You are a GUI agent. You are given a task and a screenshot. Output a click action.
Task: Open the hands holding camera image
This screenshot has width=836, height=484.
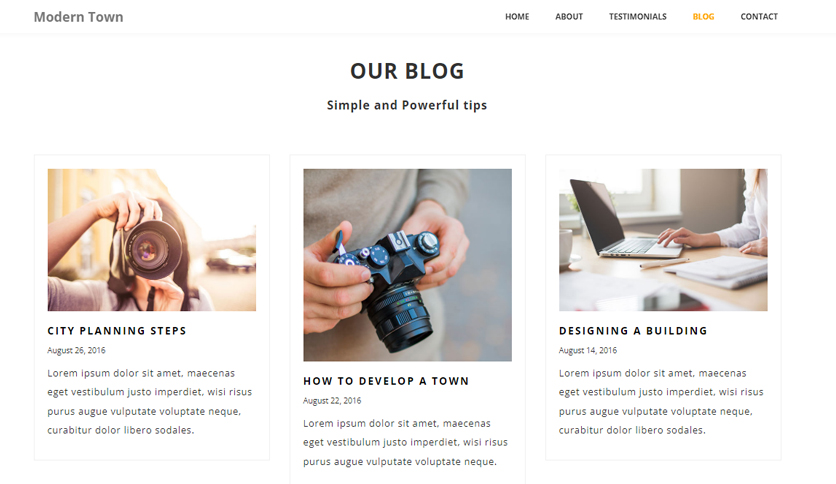(x=407, y=265)
